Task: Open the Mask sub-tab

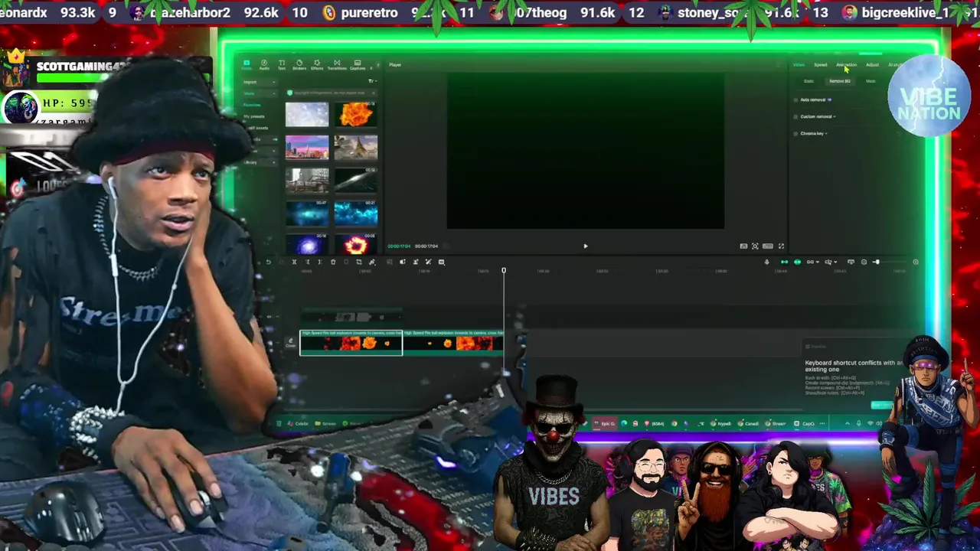Action: (871, 81)
